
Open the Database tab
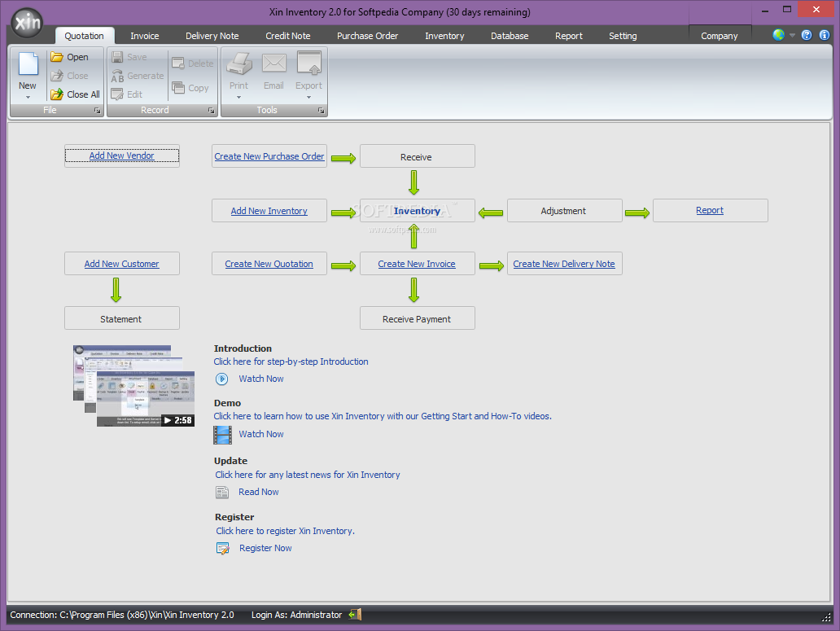(x=510, y=36)
